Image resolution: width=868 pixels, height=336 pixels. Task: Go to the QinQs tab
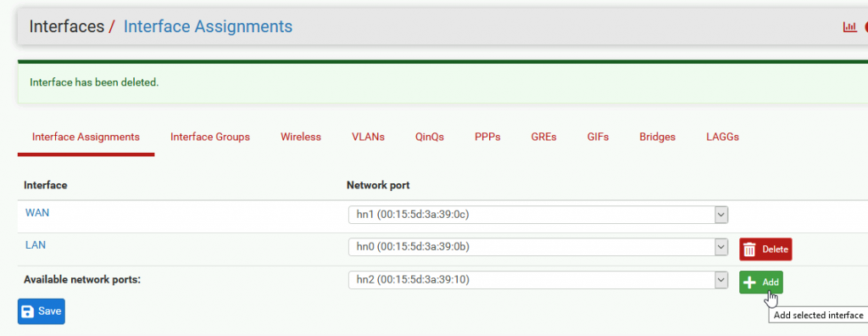[x=430, y=137]
